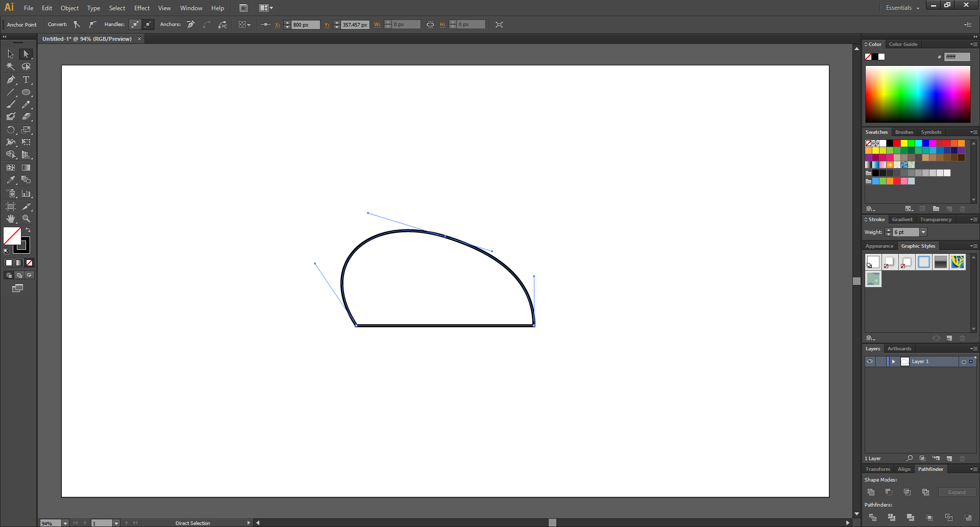
Task: Select the Zoom tool
Action: [26, 219]
